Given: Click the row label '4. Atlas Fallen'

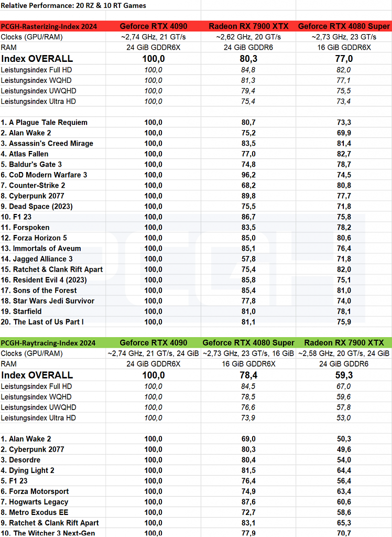Looking at the screenshot, I should (x=25, y=154).
